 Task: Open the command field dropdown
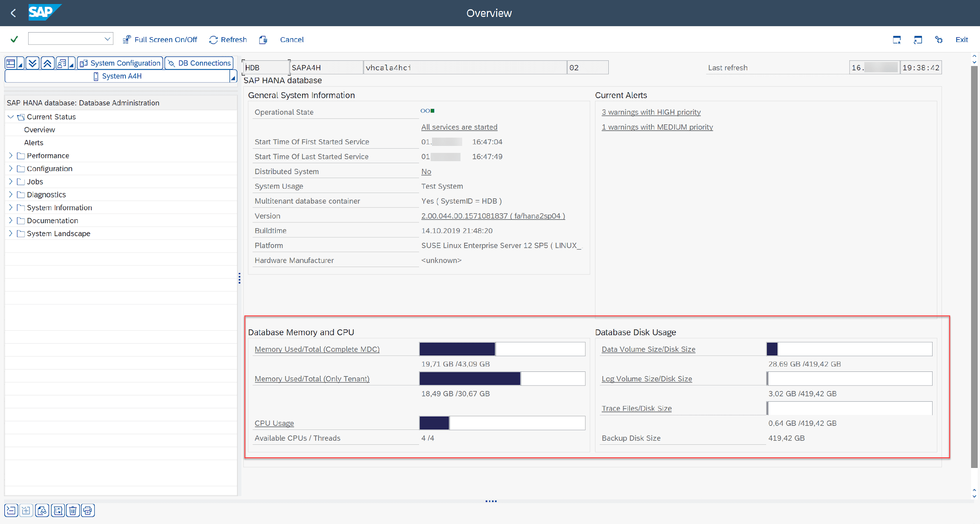(107, 39)
